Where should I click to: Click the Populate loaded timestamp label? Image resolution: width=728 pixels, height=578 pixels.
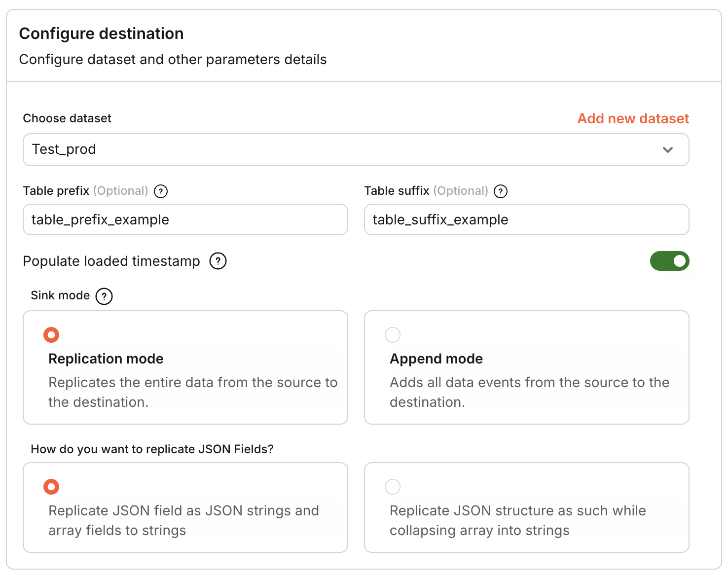[111, 261]
